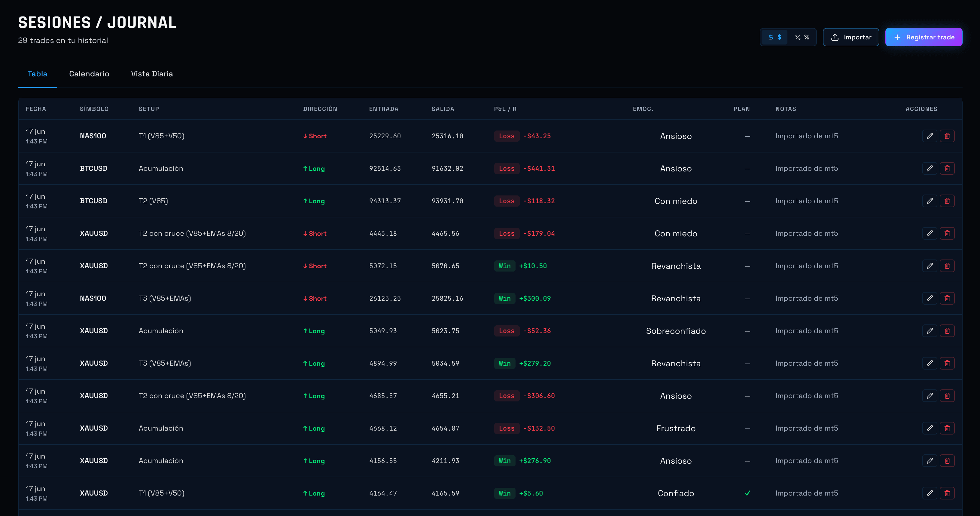Open the Tabla tab
Image resolution: width=980 pixels, height=516 pixels.
click(x=37, y=74)
